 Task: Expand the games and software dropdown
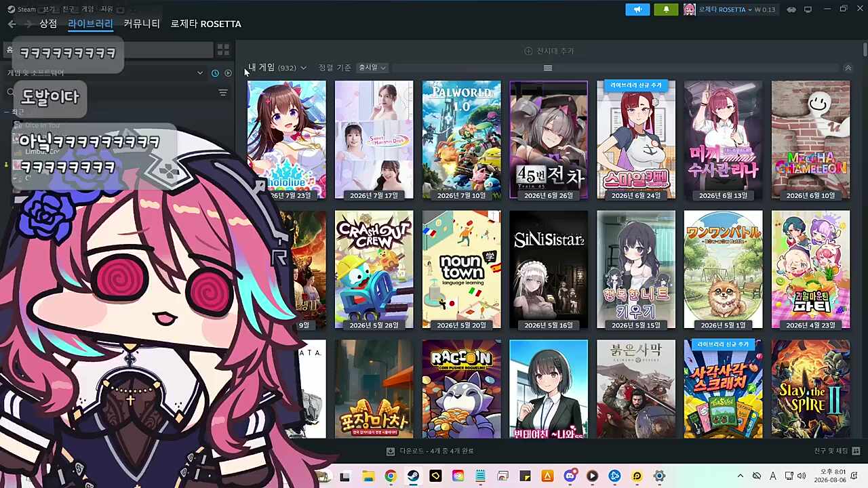tap(200, 73)
